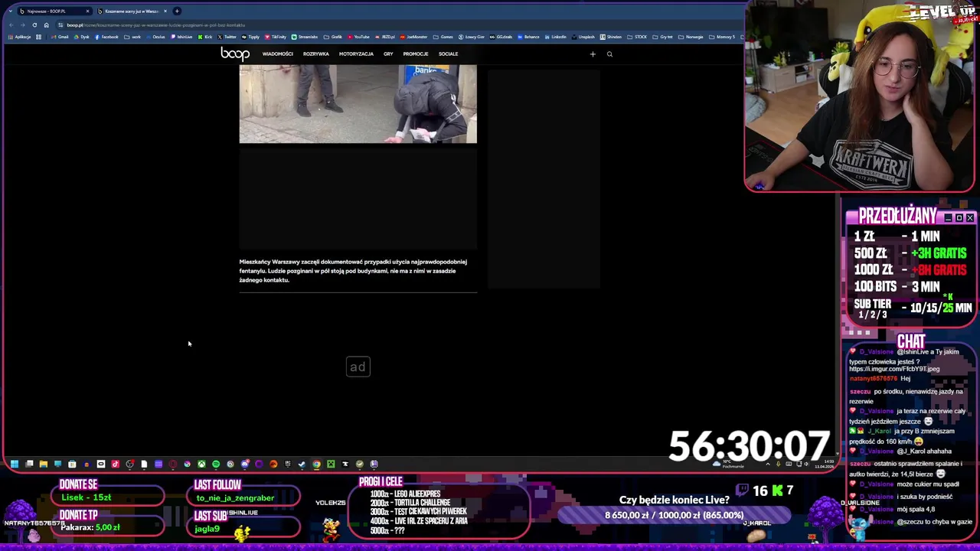Viewport: 980px width, 551px height.
Task: Open the WIADOMOŚCI menu
Action: tap(277, 54)
